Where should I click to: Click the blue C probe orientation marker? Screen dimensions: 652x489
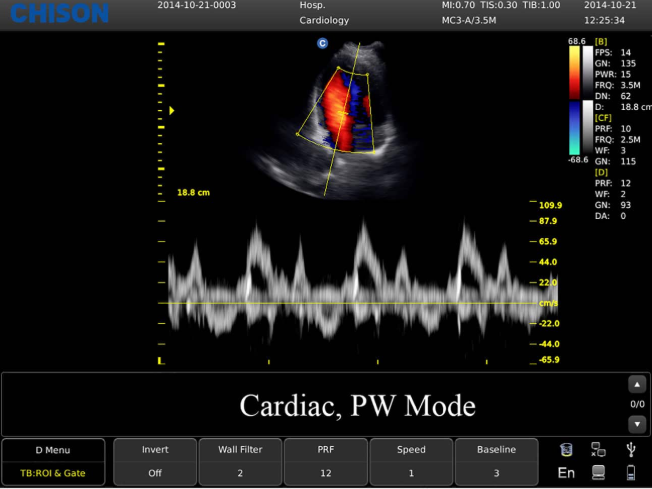(x=322, y=43)
